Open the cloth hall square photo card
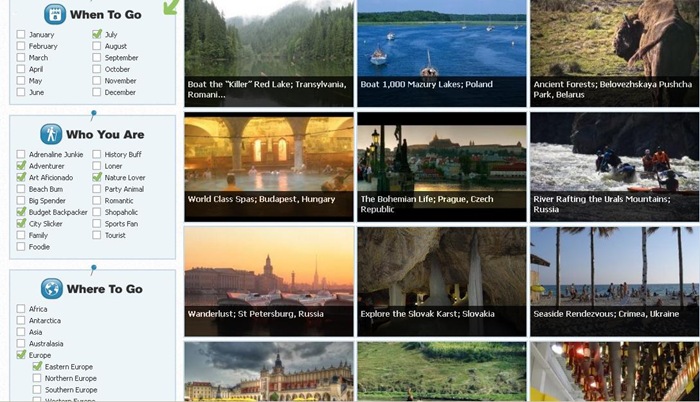Image resolution: width=700 pixels, height=402 pixels. 269,372
